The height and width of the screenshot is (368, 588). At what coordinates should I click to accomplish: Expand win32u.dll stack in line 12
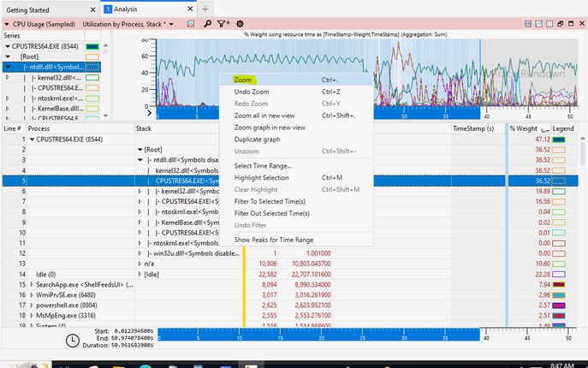(x=140, y=253)
